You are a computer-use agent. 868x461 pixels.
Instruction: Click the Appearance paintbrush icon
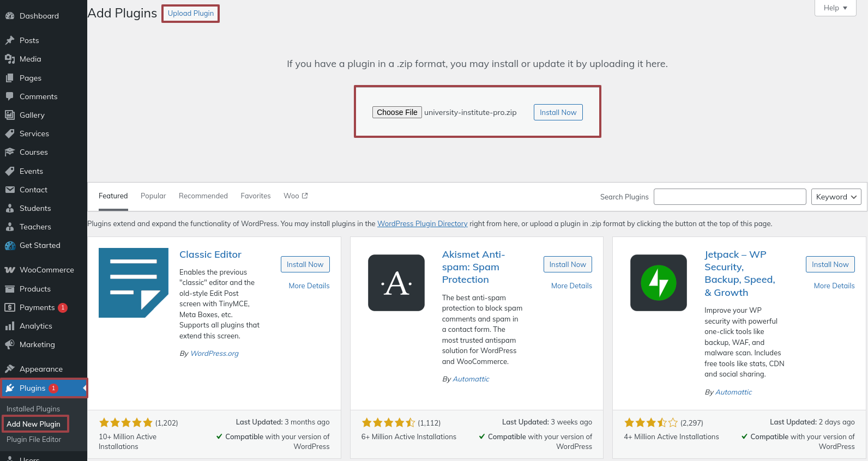tap(10, 369)
